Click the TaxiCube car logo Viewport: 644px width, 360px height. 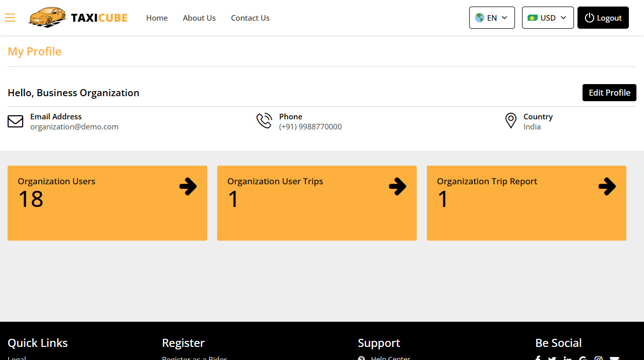point(47,17)
